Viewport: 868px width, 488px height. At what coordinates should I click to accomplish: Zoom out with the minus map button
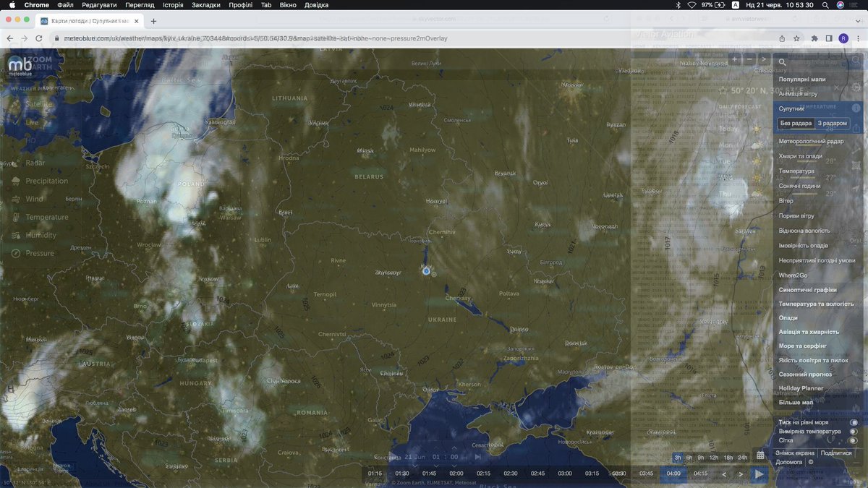tap(749, 59)
